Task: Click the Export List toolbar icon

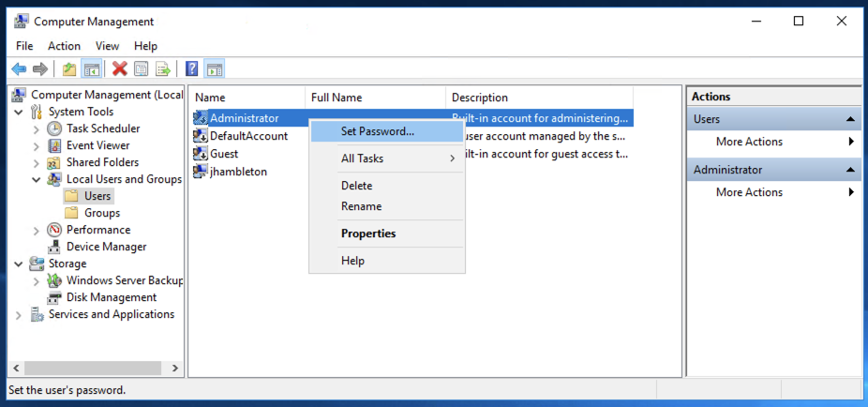Action: tap(162, 69)
